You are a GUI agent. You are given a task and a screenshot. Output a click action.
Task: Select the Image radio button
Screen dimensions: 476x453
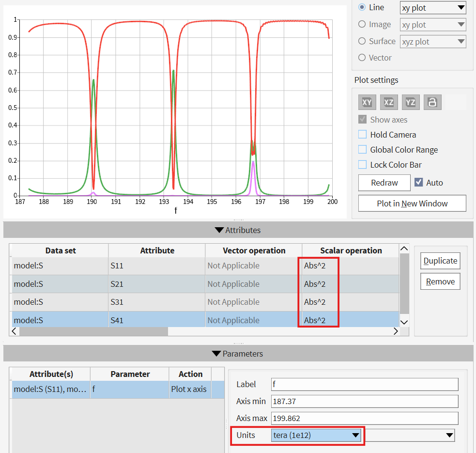click(362, 24)
